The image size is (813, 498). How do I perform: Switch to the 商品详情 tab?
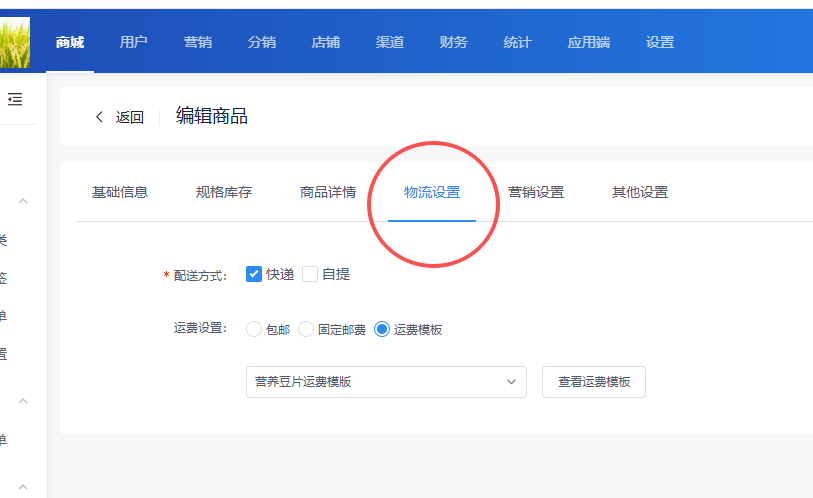coord(328,192)
